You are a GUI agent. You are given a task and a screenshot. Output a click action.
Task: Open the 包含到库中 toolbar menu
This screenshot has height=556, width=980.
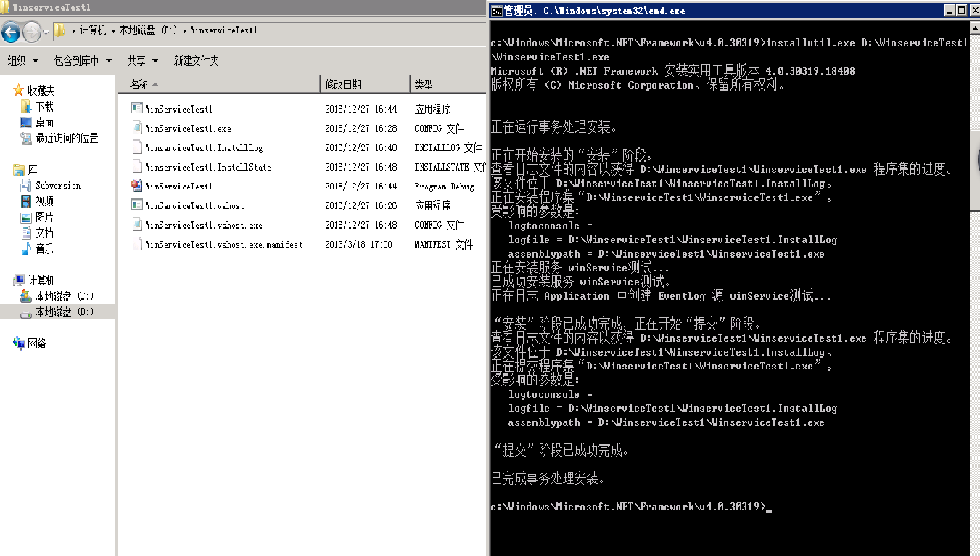[83, 61]
